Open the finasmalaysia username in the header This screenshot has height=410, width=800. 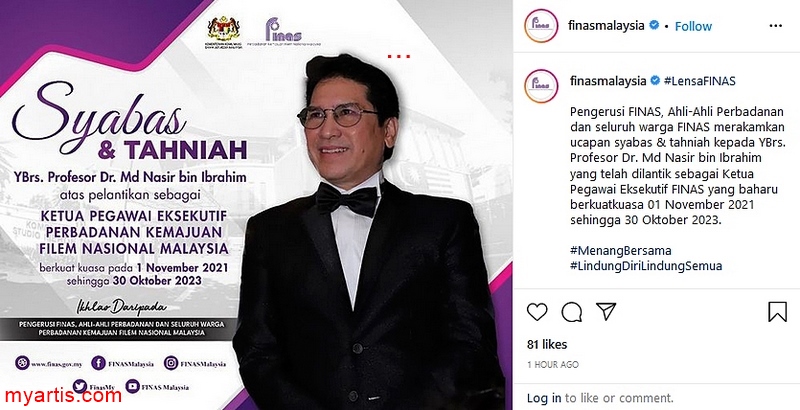click(x=606, y=25)
